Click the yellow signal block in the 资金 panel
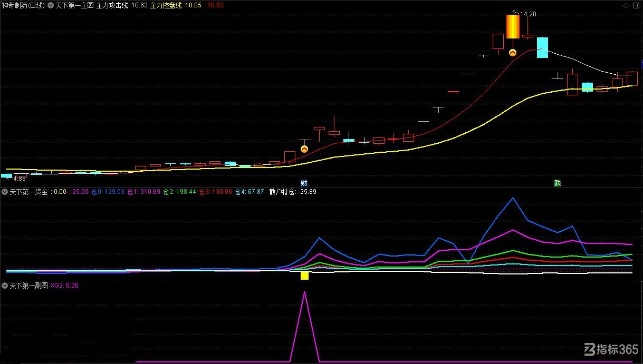Screen dimensions: 643x364 click(x=304, y=276)
